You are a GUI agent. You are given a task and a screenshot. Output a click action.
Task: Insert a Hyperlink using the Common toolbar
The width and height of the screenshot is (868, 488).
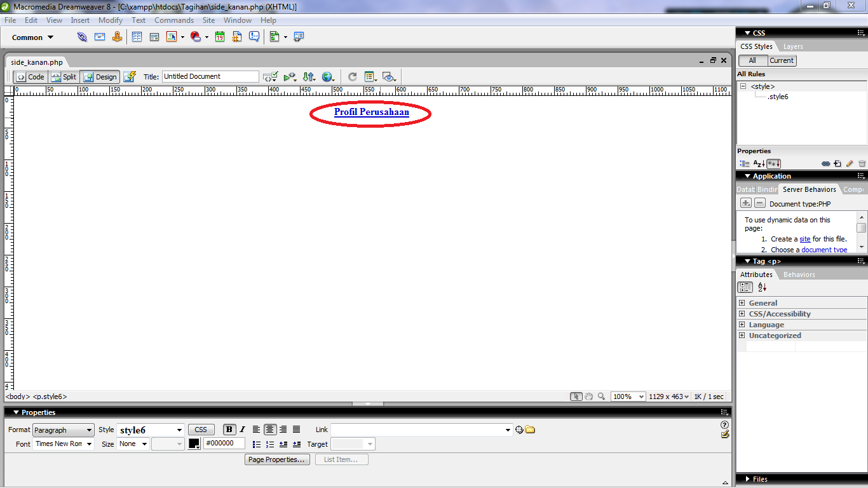(82, 36)
